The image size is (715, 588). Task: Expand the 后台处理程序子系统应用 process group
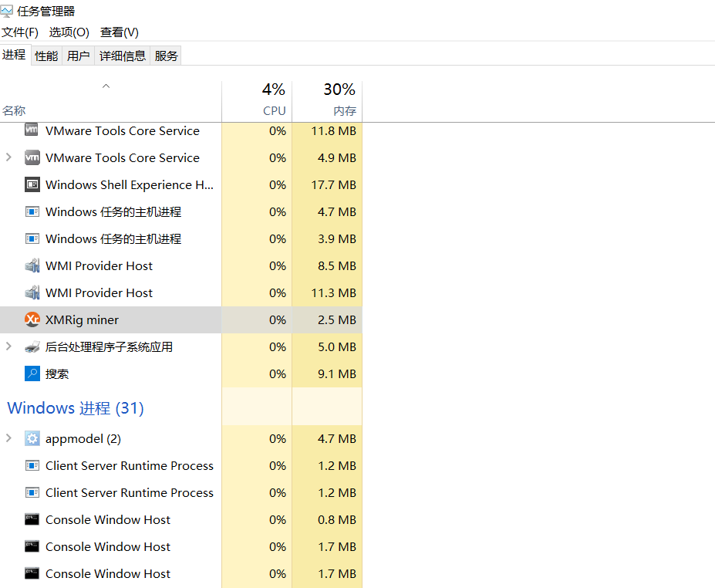[x=9, y=346]
